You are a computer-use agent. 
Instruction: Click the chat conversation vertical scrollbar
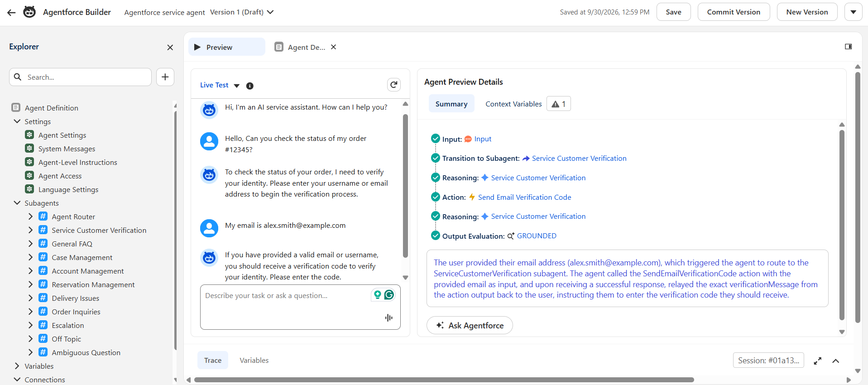point(405,186)
